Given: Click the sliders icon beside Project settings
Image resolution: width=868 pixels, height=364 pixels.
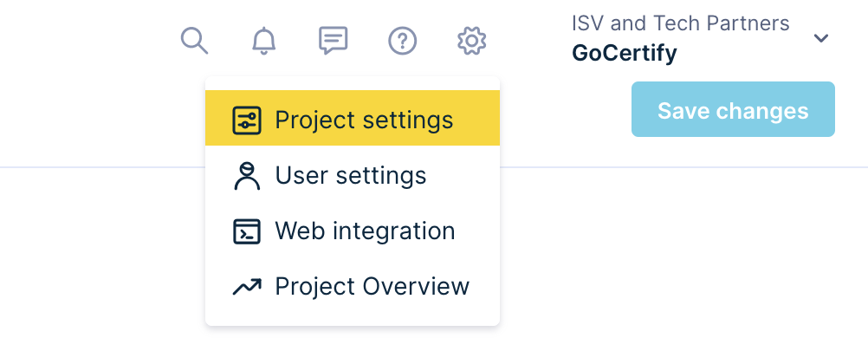Looking at the screenshot, I should [x=247, y=120].
